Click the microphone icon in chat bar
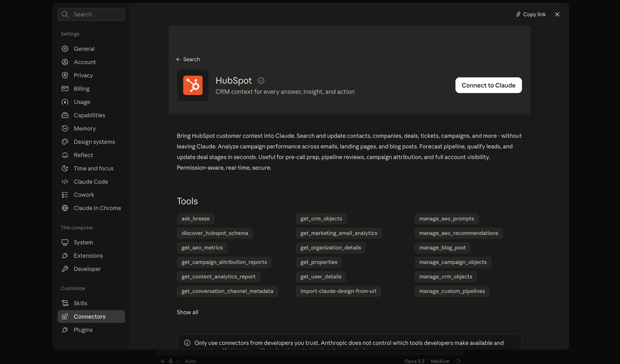620x364 pixels. pos(171,361)
